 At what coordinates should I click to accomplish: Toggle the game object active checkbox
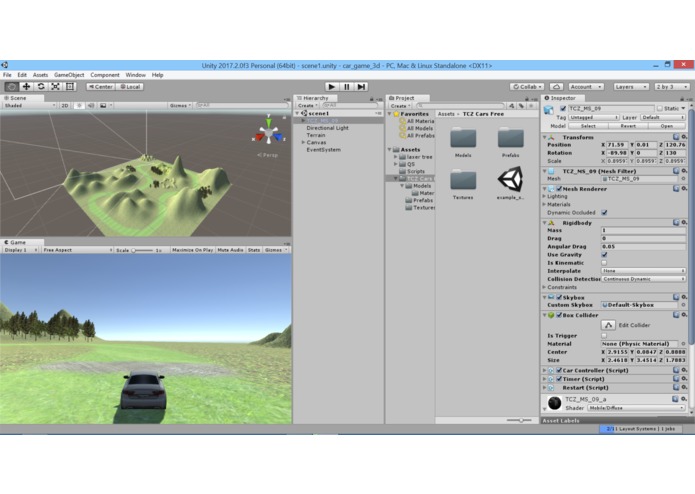click(563, 109)
